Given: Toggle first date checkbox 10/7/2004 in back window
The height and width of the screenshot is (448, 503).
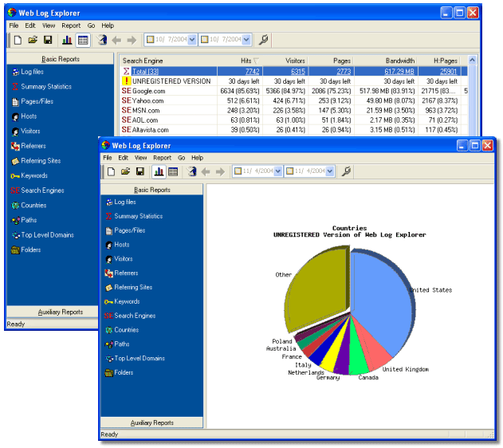Looking at the screenshot, I should click(150, 39).
